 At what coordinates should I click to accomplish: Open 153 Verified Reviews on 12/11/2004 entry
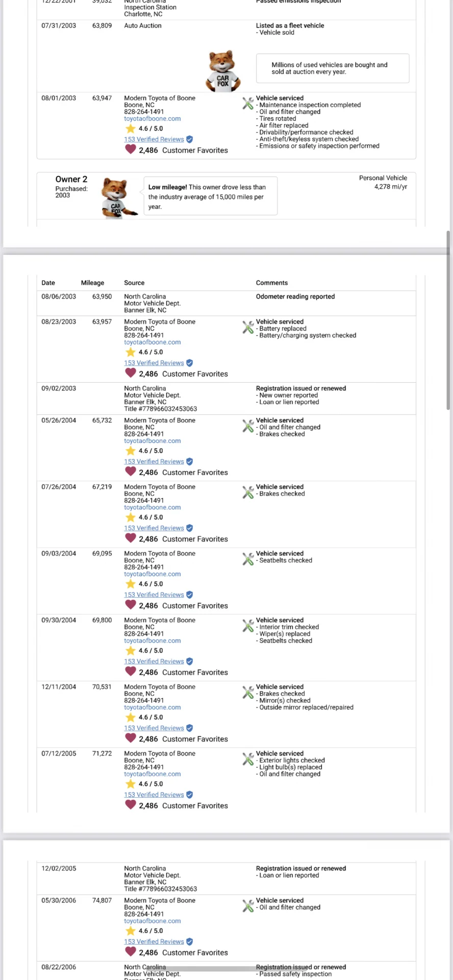point(154,728)
